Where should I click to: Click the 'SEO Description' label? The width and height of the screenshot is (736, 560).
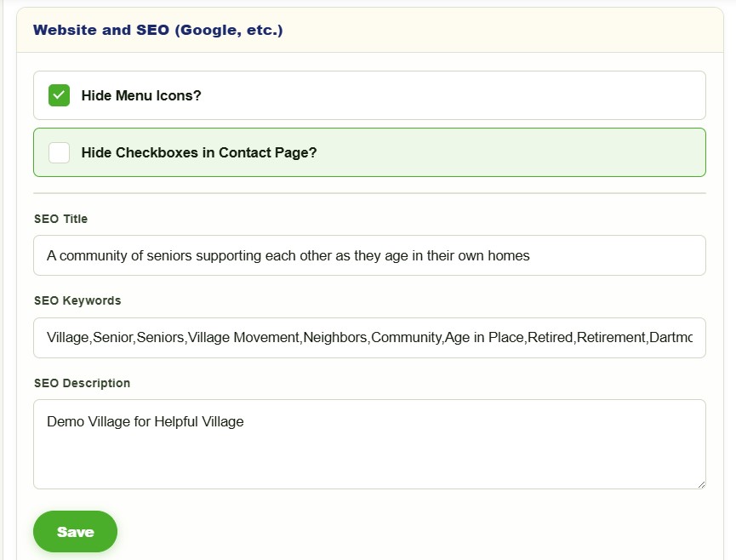[83, 383]
